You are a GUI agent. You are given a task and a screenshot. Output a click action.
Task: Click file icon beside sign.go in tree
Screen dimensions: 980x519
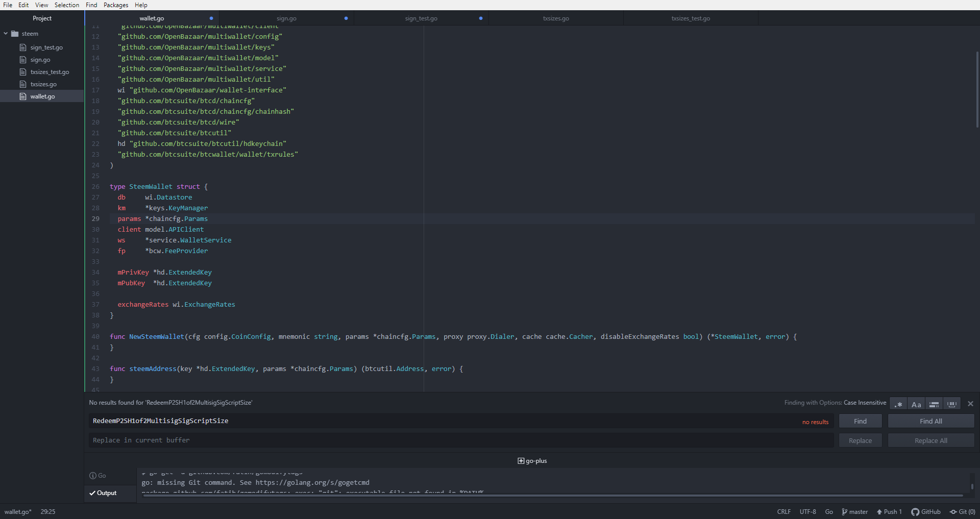(x=23, y=60)
